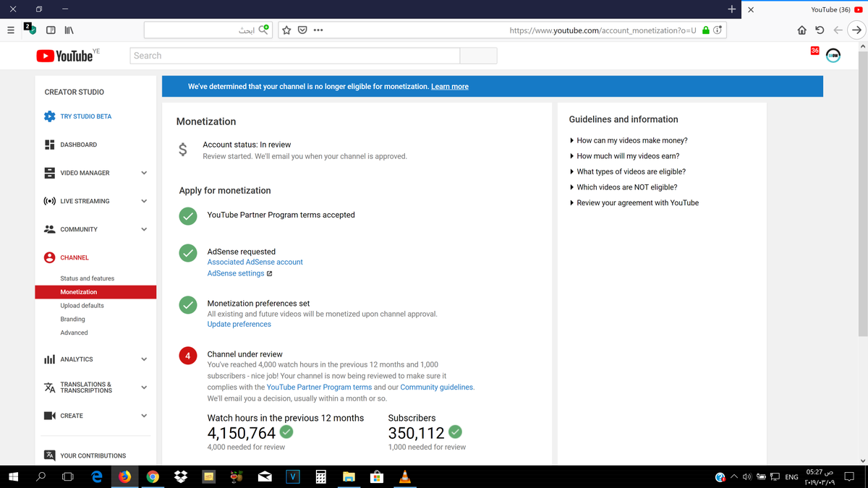
Task: Click the Dashboard grid icon
Action: pyautogui.click(x=49, y=145)
